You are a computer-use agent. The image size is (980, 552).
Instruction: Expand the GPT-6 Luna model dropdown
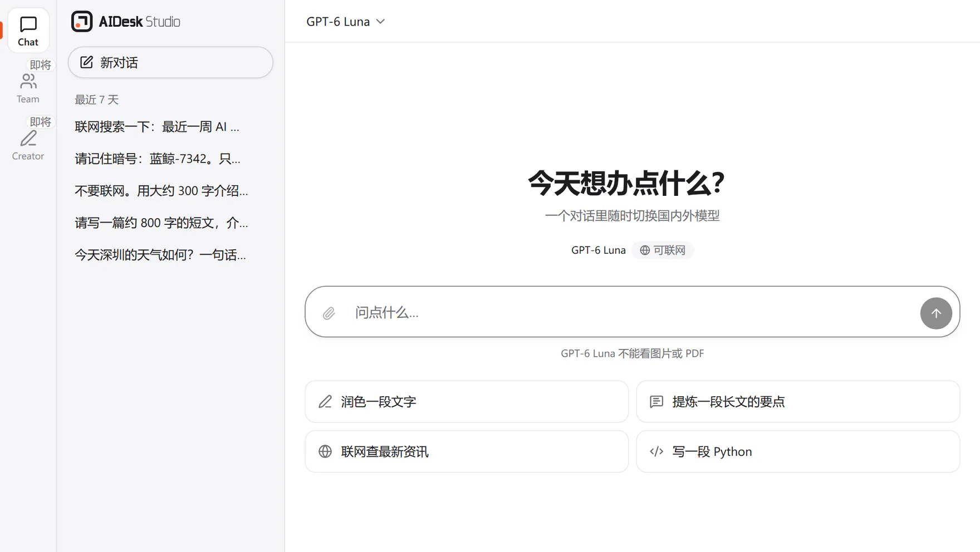(346, 22)
